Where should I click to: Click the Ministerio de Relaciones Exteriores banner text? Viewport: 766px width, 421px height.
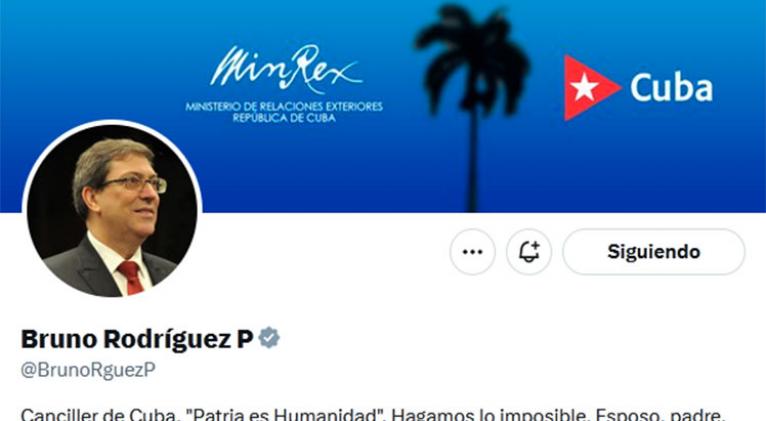[284, 106]
